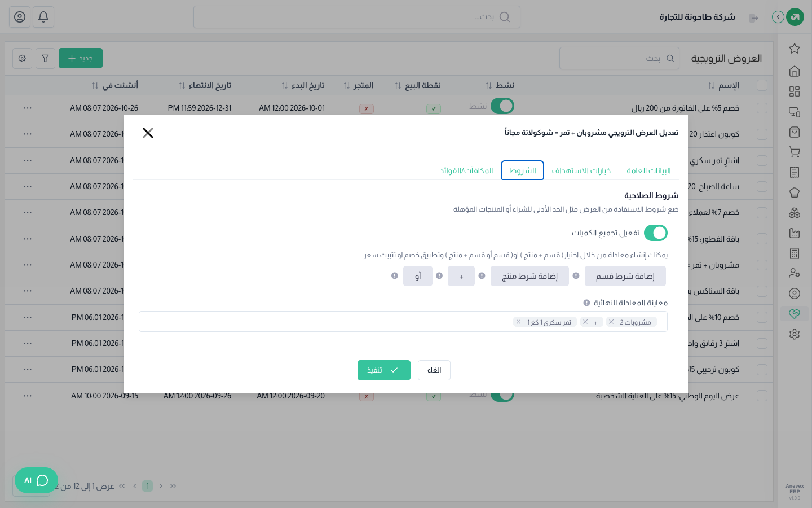Image resolution: width=812 pixels, height=508 pixels.
Task: Click info icon beside إضافة شرط منتج
Action: coord(482,276)
